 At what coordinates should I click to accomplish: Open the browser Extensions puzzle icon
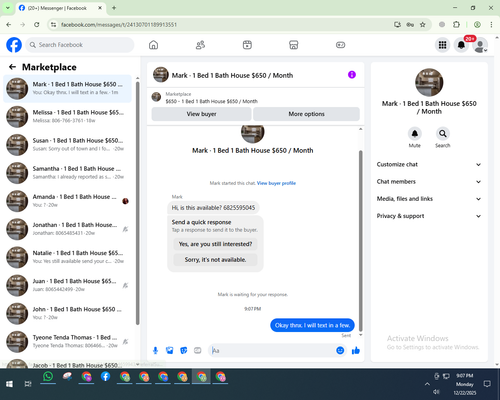coord(456,24)
